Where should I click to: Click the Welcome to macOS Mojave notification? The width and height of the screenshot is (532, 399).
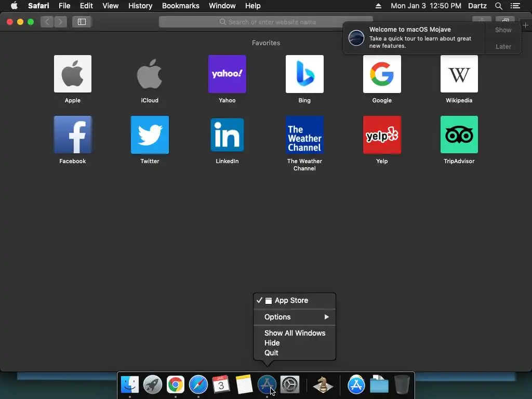(414, 37)
